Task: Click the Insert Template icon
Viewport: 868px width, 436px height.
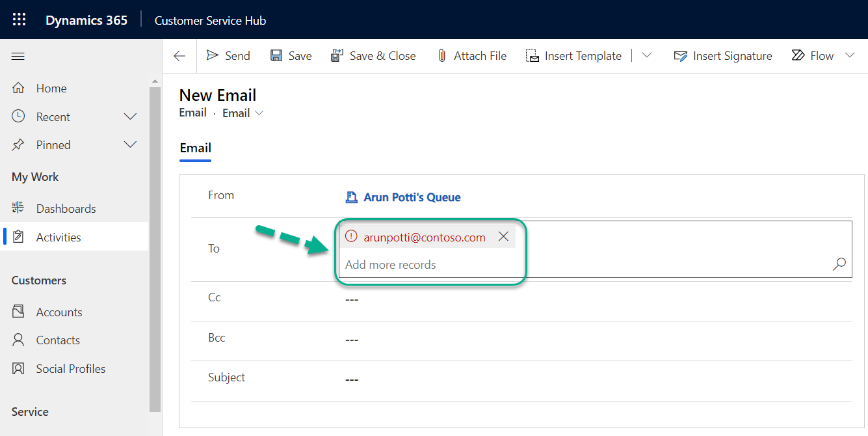Action: 533,56
